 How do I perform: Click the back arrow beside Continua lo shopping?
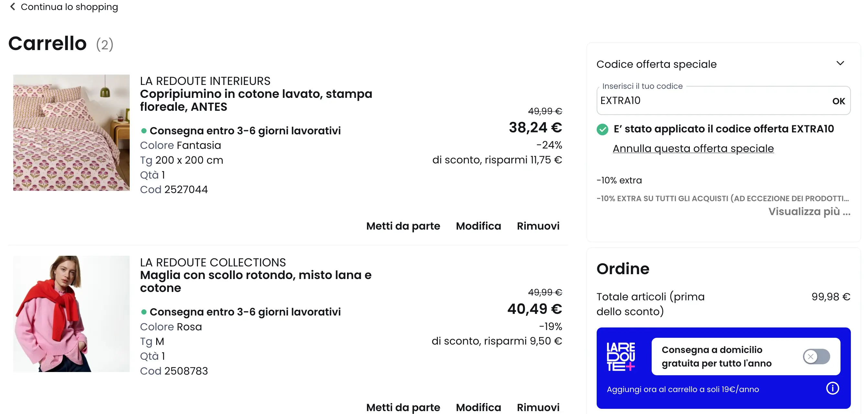click(13, 7)
